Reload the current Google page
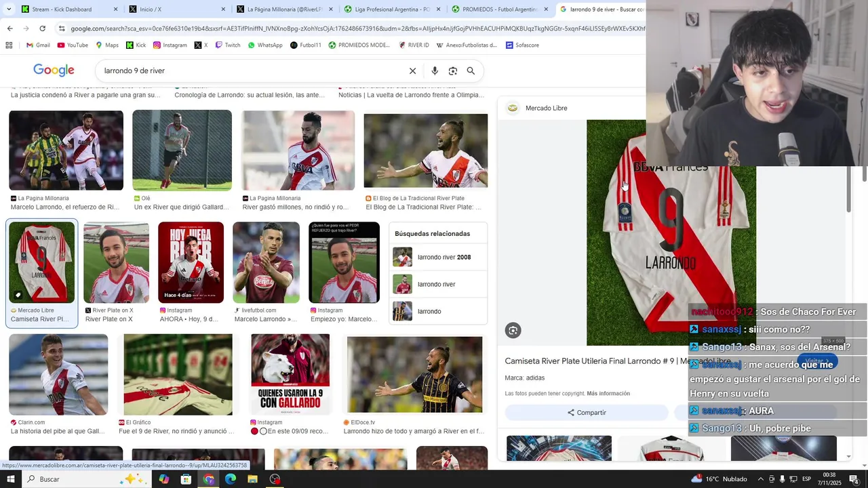 click(42, 28)
